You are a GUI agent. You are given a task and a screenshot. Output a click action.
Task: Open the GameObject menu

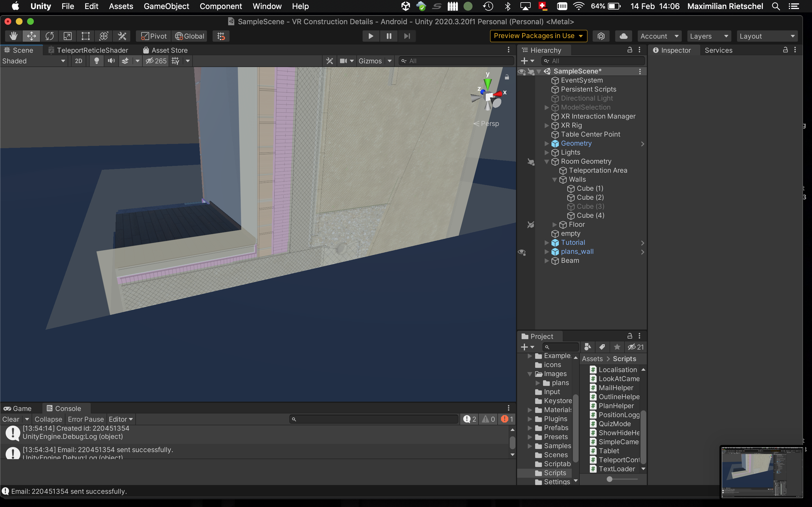click(x=166, y=6)
